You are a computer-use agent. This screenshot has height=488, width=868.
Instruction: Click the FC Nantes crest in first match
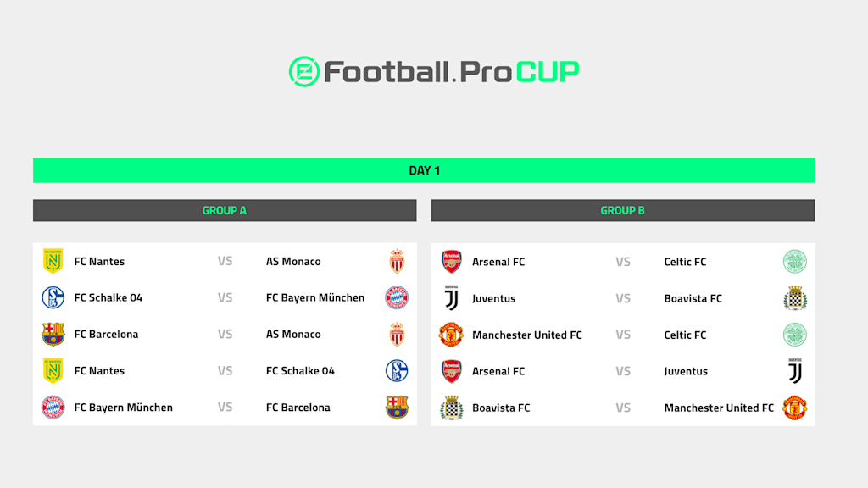pos(53,261)
